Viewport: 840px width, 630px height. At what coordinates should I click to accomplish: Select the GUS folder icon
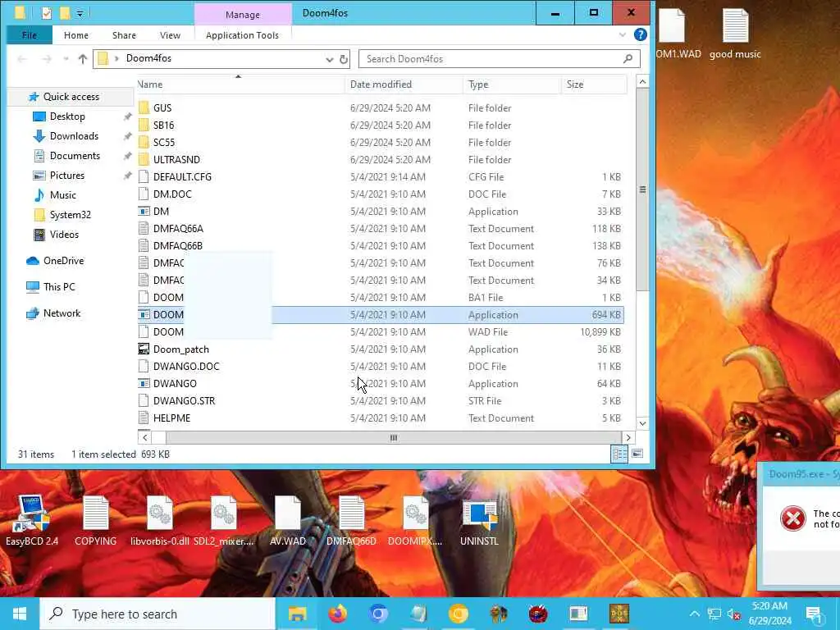click(x=144, y=107)
